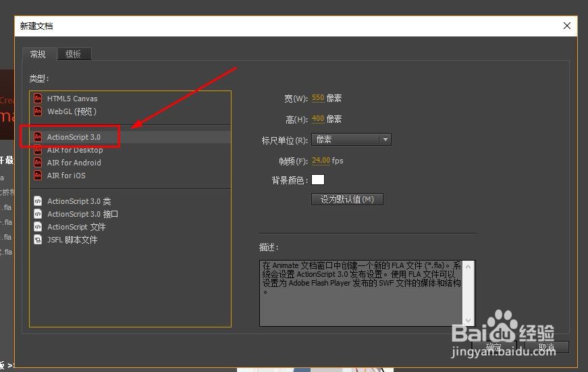Image resolution: width=588 pixels, height=372 pixels.
Task: Open the 背景颜色 white color swatch
Action: click(x=317, y=180)
